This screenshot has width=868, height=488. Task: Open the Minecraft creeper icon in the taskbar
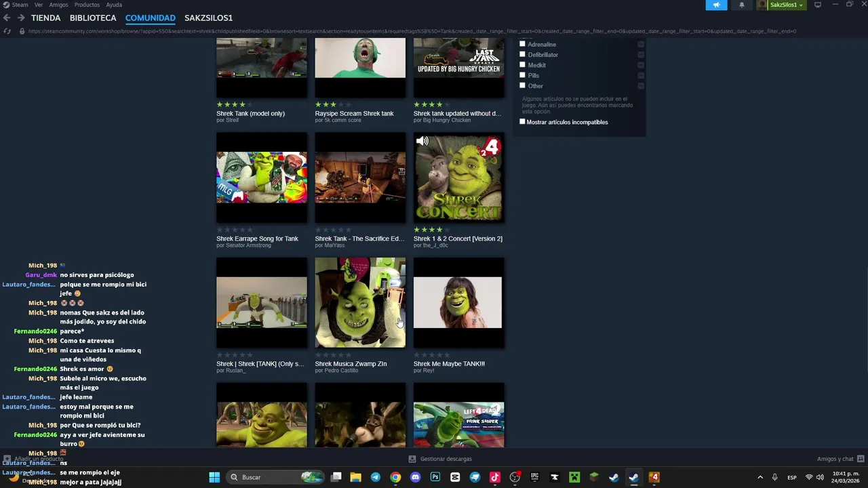click(x=574, y=477)
